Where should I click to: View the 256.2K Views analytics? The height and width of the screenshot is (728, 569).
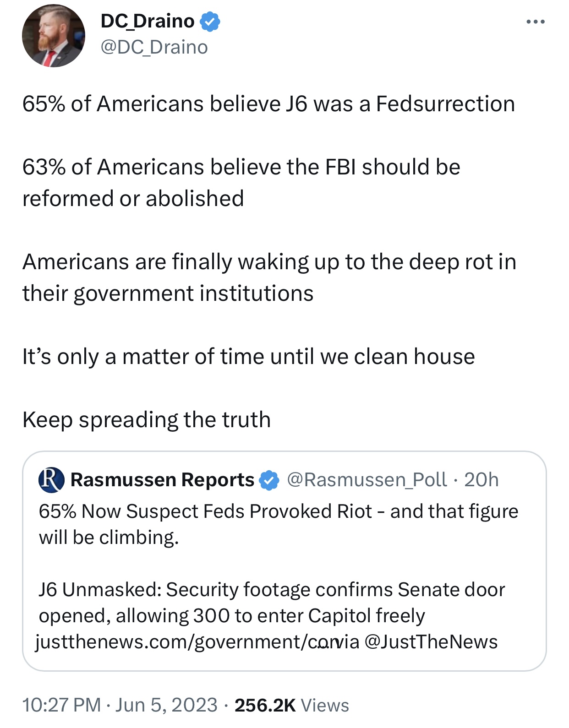point(291,705)
